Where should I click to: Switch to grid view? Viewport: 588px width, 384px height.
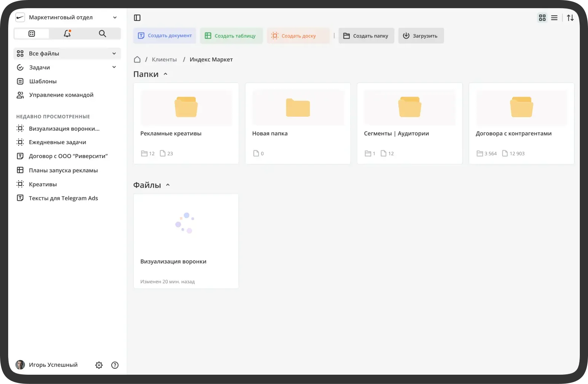pyautogui.click(x=542, y=18)
